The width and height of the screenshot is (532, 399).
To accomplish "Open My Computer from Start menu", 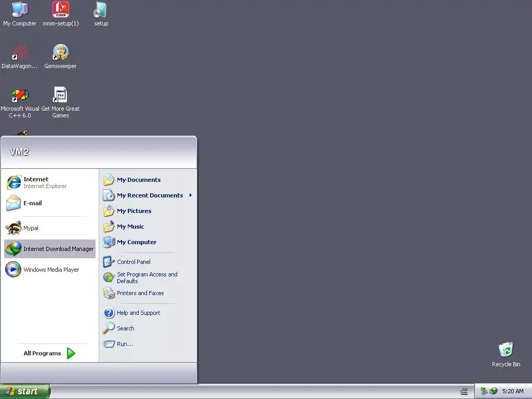I will click(148, 242).
